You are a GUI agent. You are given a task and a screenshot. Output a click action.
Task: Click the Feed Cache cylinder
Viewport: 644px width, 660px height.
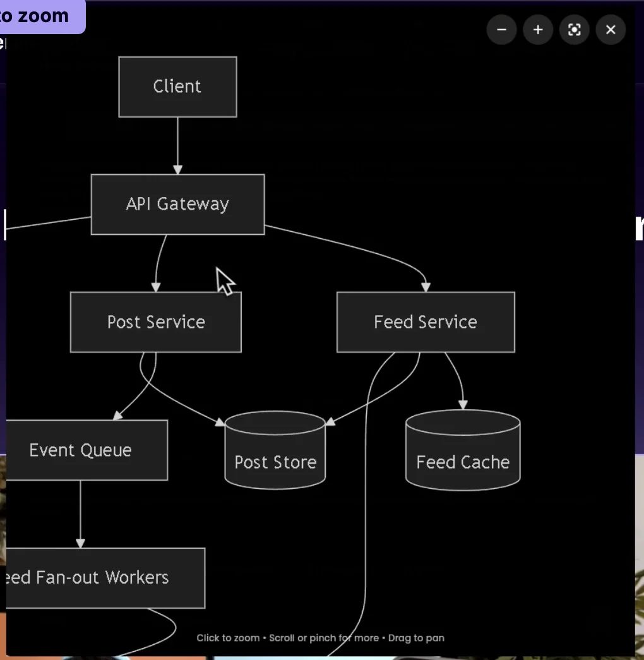(x=463, y=450)
